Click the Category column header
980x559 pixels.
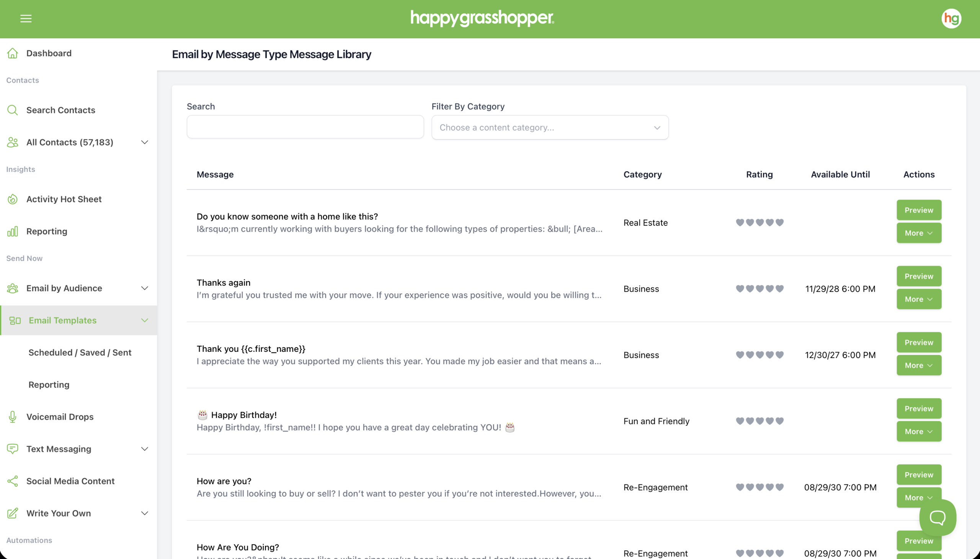pyautogui.click(x=642, y=174)
